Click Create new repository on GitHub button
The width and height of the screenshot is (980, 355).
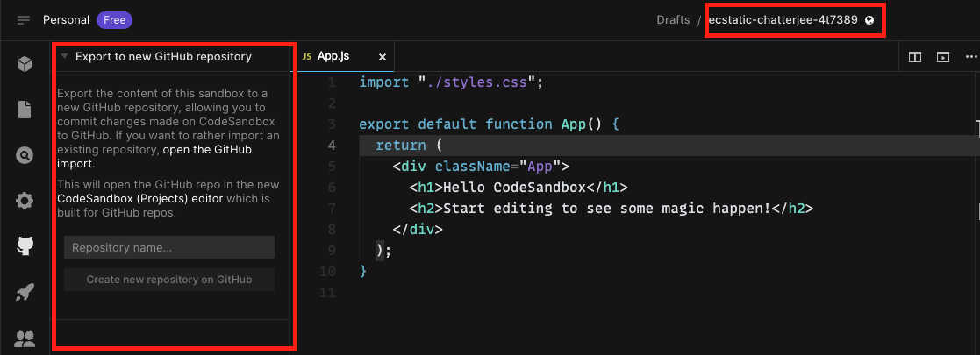[x=169, y=280]
